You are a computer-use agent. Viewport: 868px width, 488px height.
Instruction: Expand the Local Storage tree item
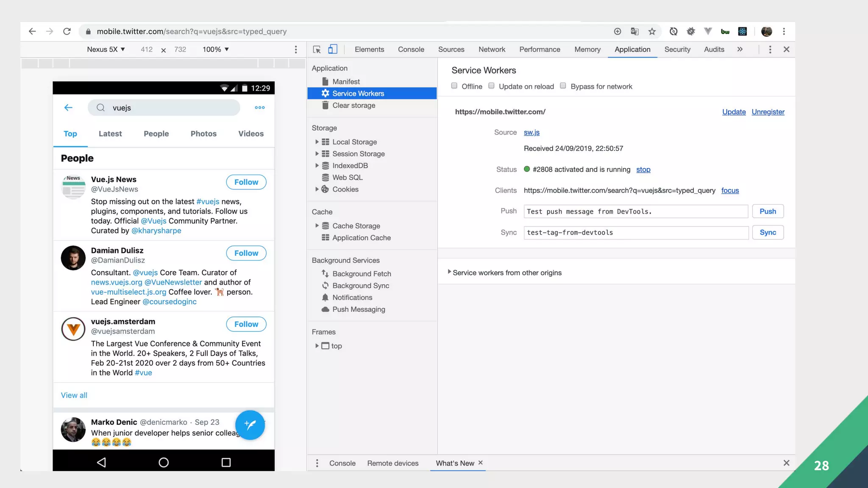tap(317, 142)
